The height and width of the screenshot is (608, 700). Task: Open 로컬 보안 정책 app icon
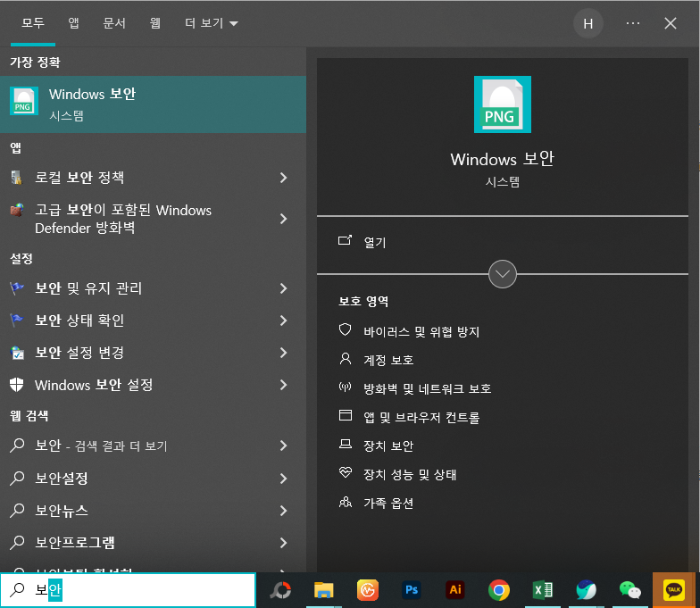pos(16,177)
